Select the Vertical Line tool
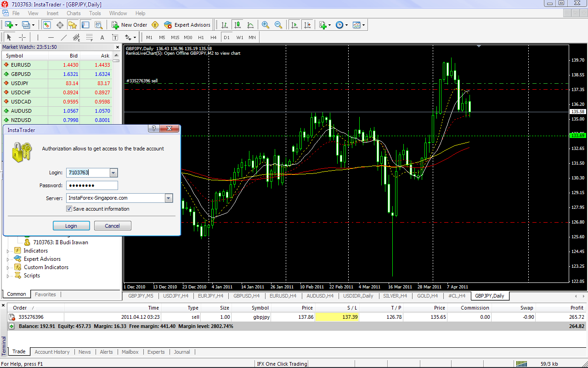Image resolution: width=588 pixels, height=368 pixels. click(38, 37)
